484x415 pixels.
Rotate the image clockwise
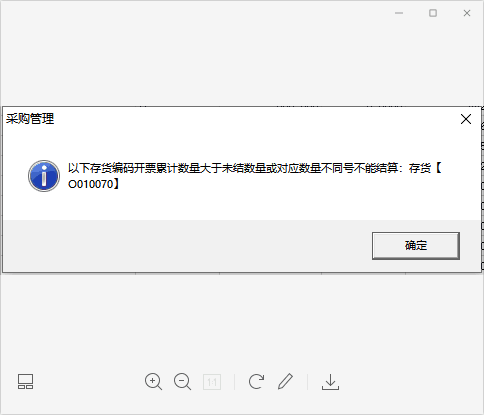coord(256,382)
